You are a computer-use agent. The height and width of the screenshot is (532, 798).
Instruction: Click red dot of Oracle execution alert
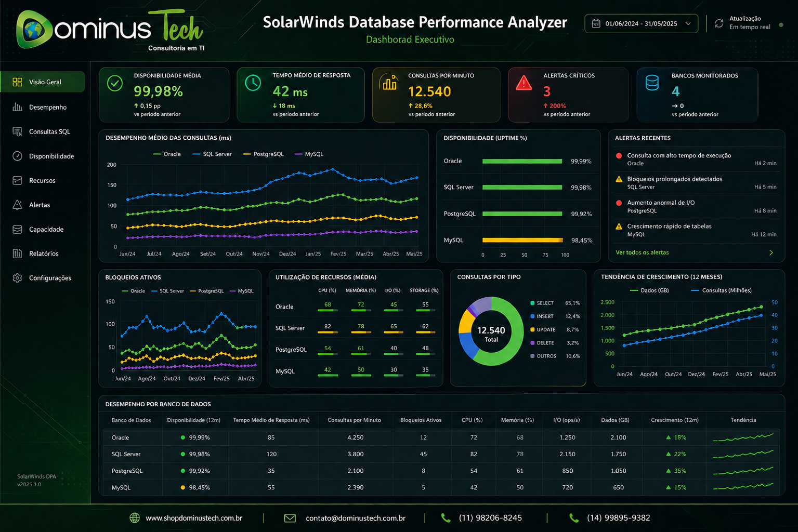coord(619,155)
